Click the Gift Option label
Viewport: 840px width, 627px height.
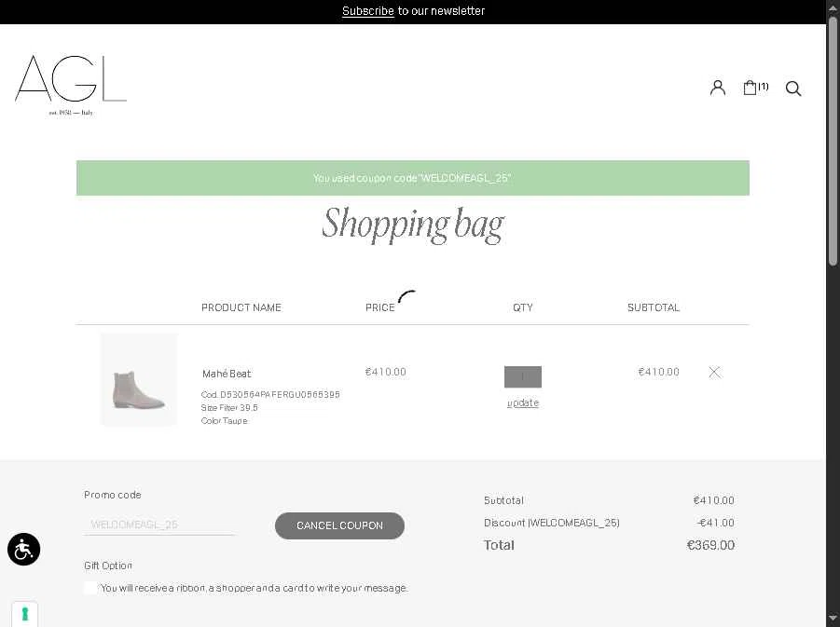coord(108,566)
